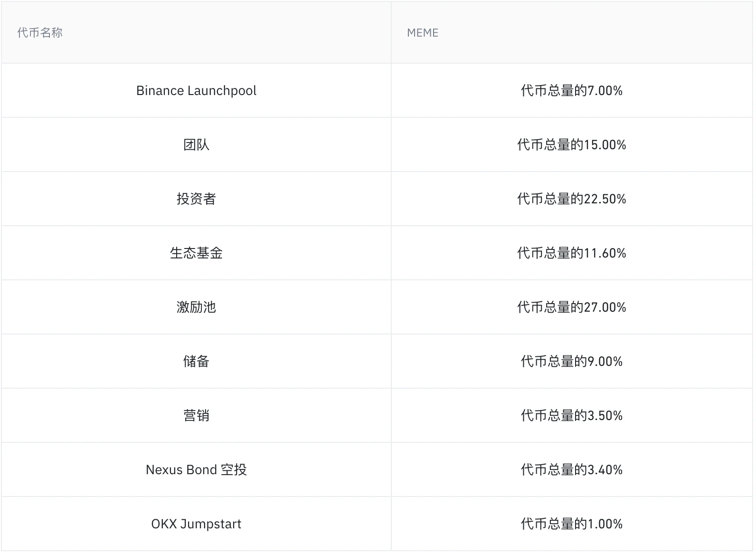The height and width of the screenshot is (554, 756).
Task: Click the 代币总量的3.40% value
Action: pyautogui.click(x=571, y=470)
